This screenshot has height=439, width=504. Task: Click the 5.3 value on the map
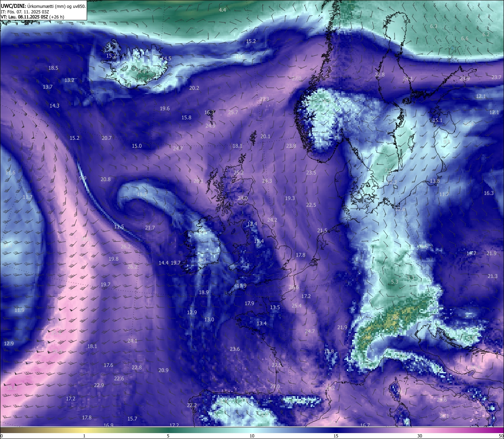[x=395, y=282]
